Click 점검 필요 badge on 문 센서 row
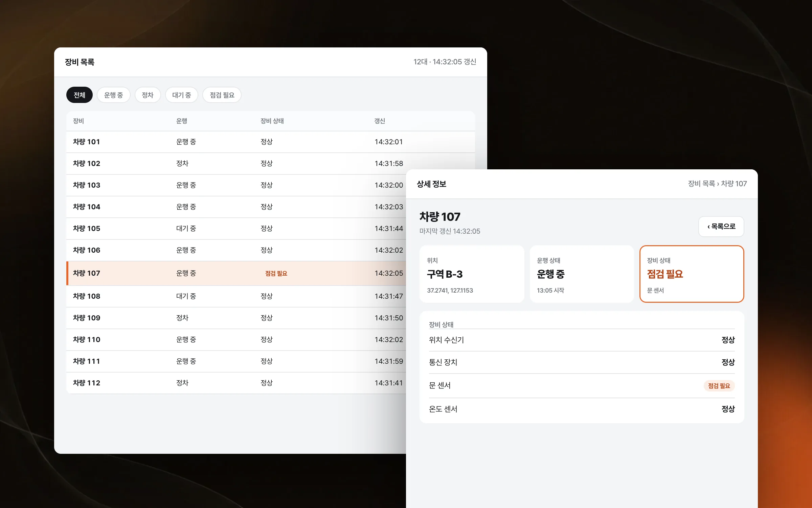The image size is (812, 508). [x=719, y=386]
